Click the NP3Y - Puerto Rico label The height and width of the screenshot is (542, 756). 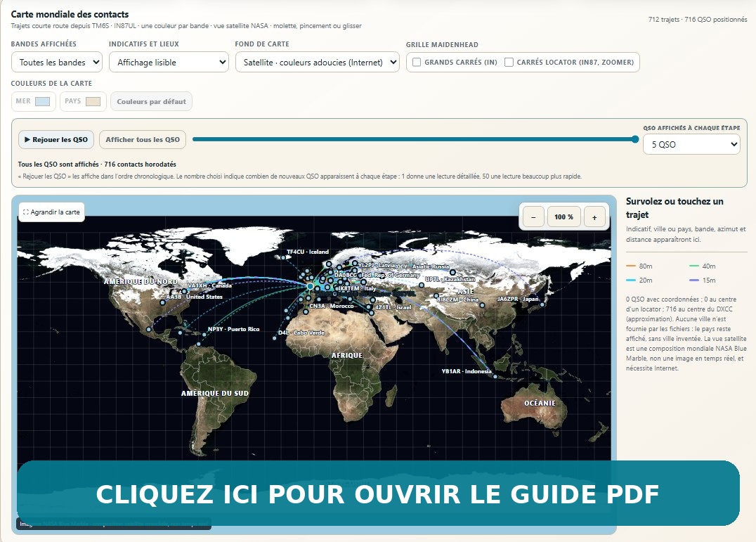(234, 329)
